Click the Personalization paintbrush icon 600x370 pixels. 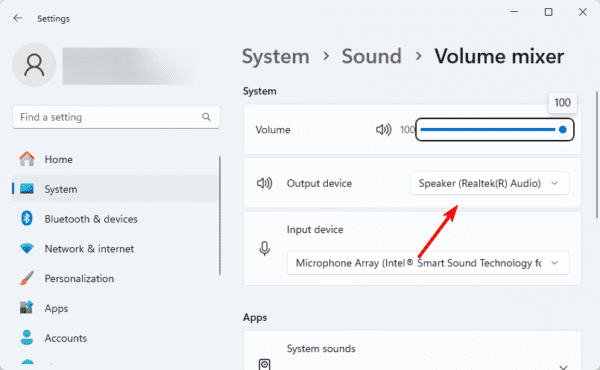click(27, 278)
